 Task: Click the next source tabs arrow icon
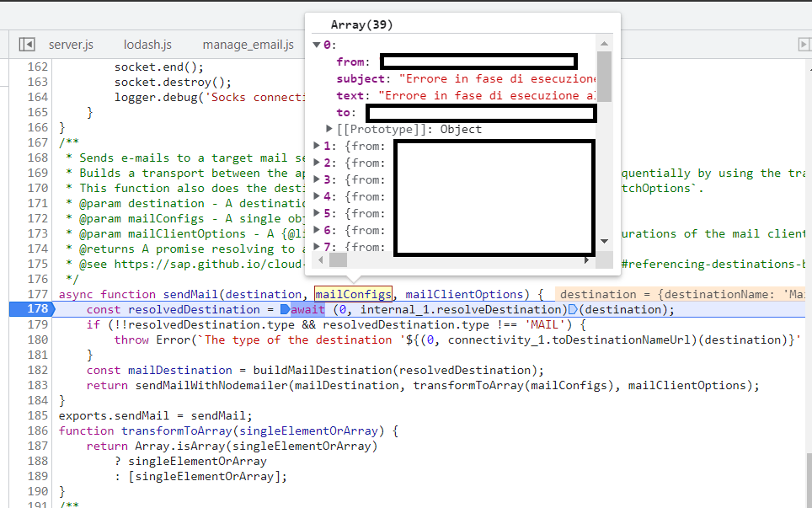pos(803,44)
